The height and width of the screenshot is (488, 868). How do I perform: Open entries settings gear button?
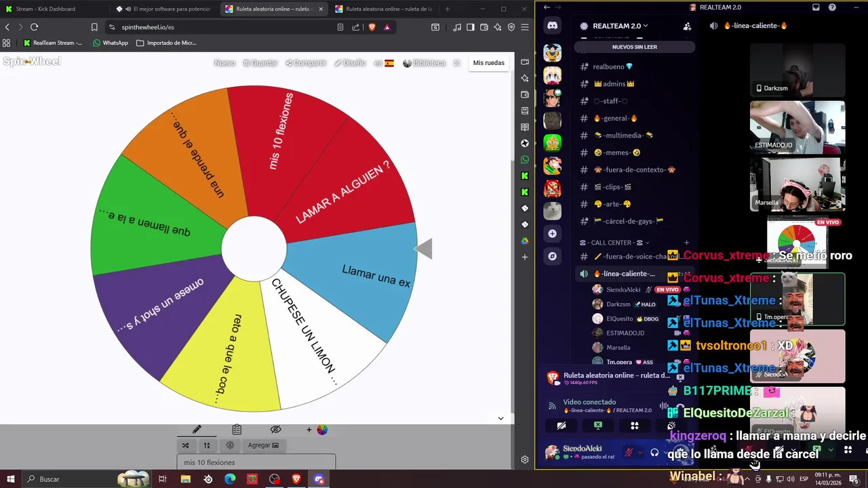pyautogui.click(x=230, y=445)
